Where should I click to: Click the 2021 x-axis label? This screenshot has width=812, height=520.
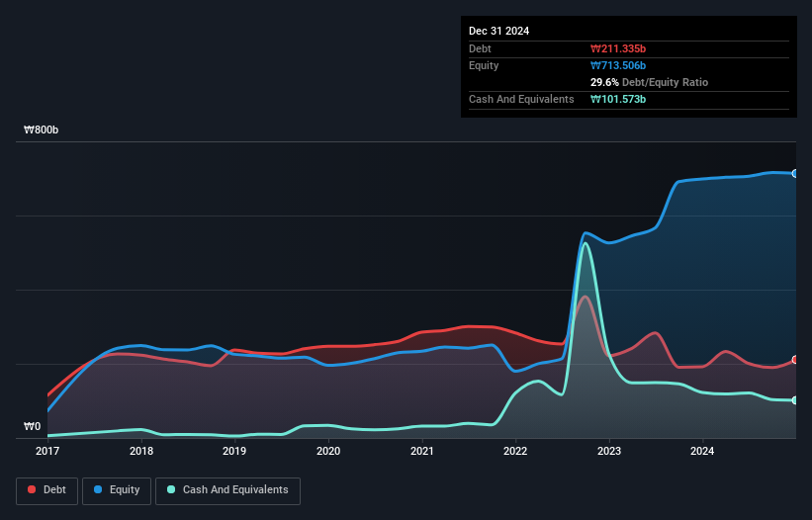coord(422,451)
